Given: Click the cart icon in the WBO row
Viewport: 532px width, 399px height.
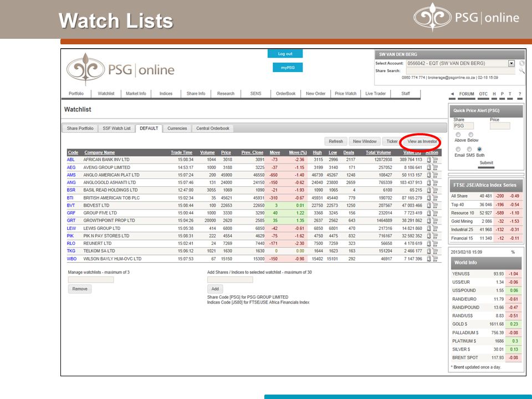Looking at the screenshot, I should [435, 259].
